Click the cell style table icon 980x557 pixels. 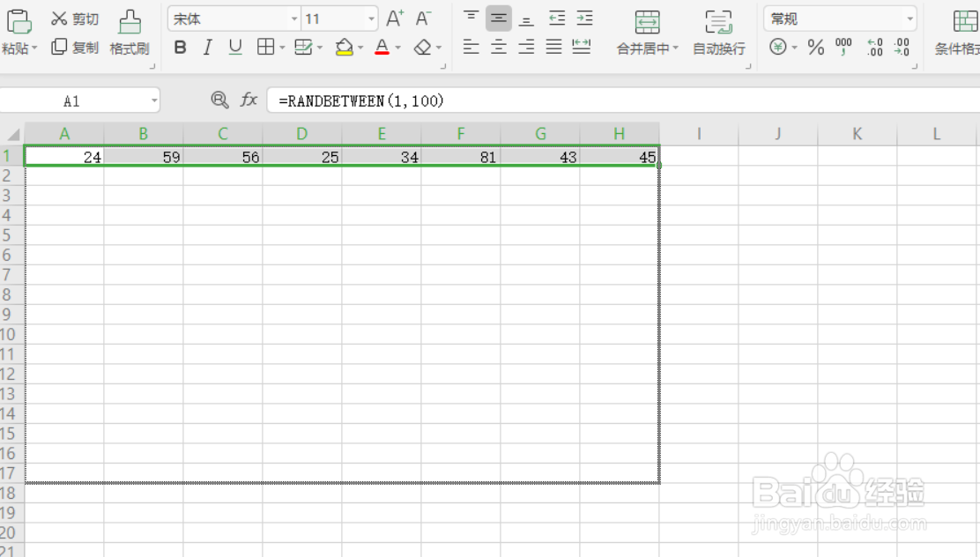pyautogui.click(x=304, y=47)
